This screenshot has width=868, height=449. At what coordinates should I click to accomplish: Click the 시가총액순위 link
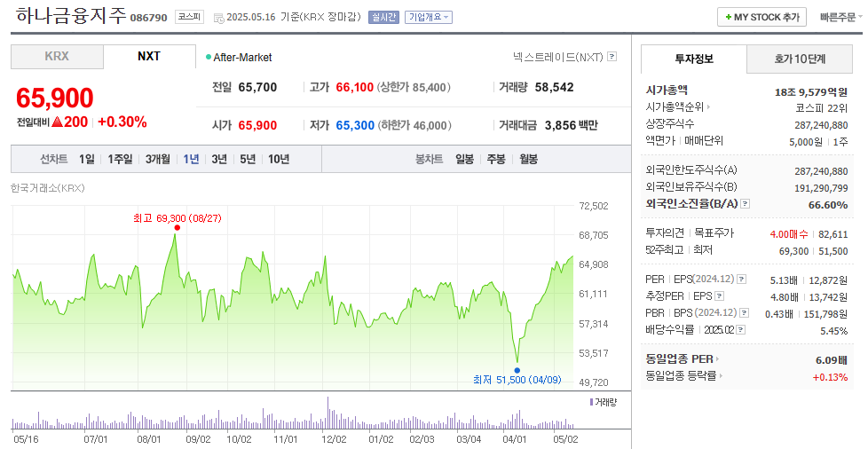coord(675,106)
